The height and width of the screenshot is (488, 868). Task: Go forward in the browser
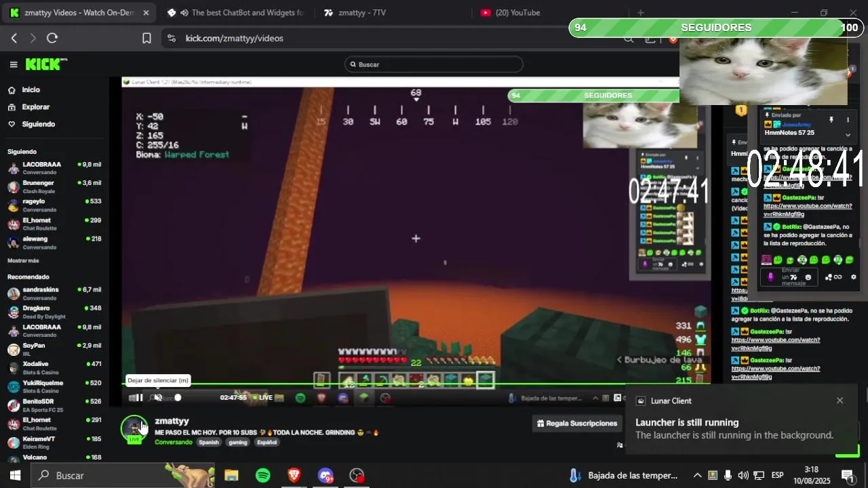click(33, 38)
